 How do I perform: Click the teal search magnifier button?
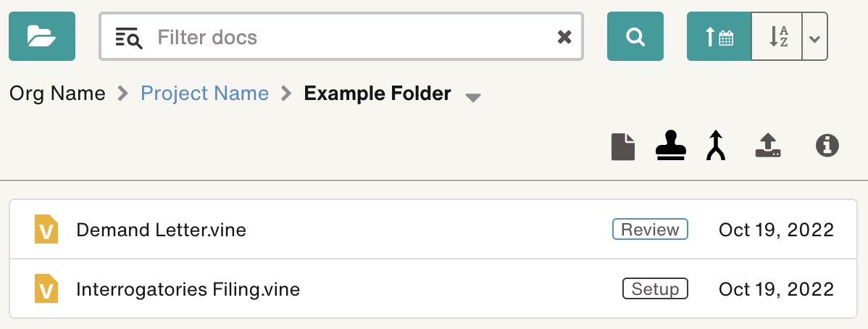pos(635,36)
